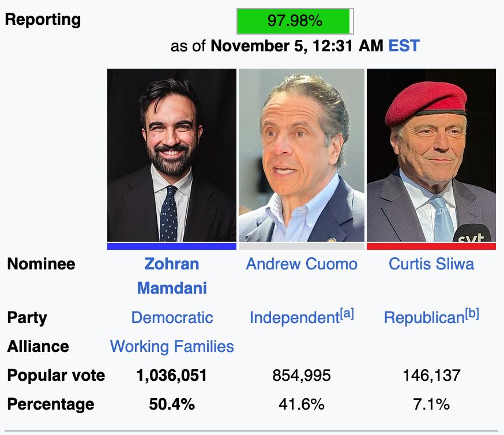Open the Independent party link
The width and height of the screenshot is (504, 435).
pos(294,318)
